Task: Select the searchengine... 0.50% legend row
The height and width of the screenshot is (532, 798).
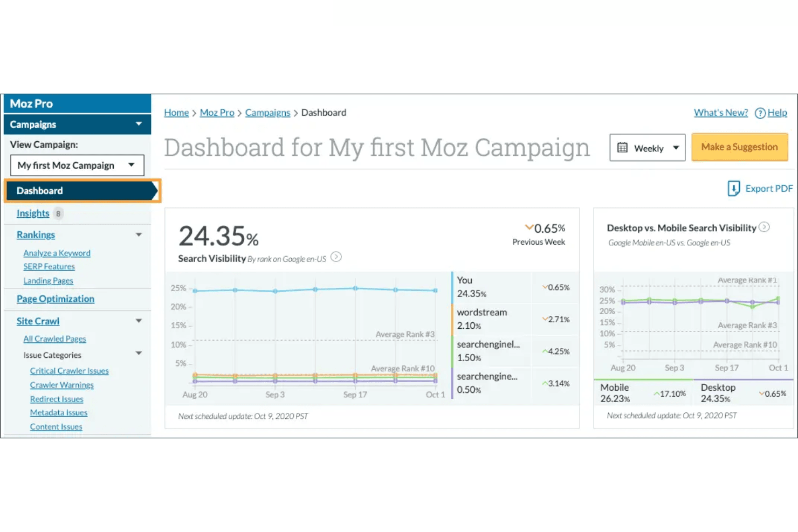Action: pos(514,383)
